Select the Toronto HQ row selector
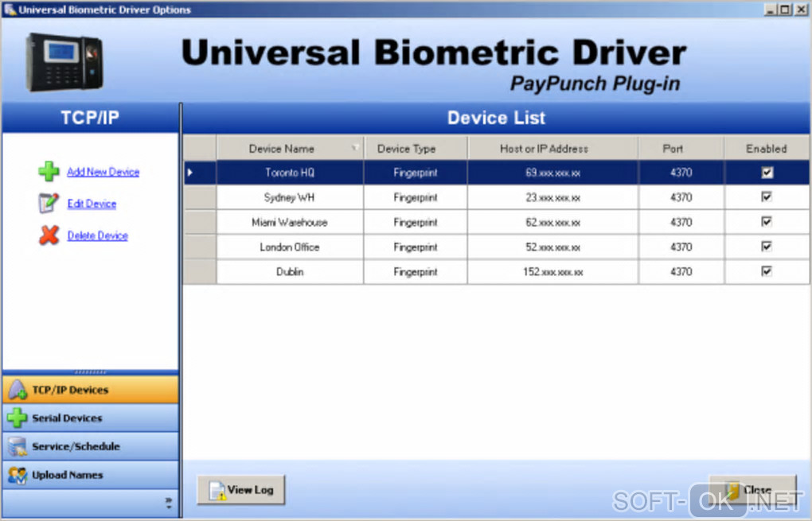This screenshot has width=812, height=521. pos(200,173)
